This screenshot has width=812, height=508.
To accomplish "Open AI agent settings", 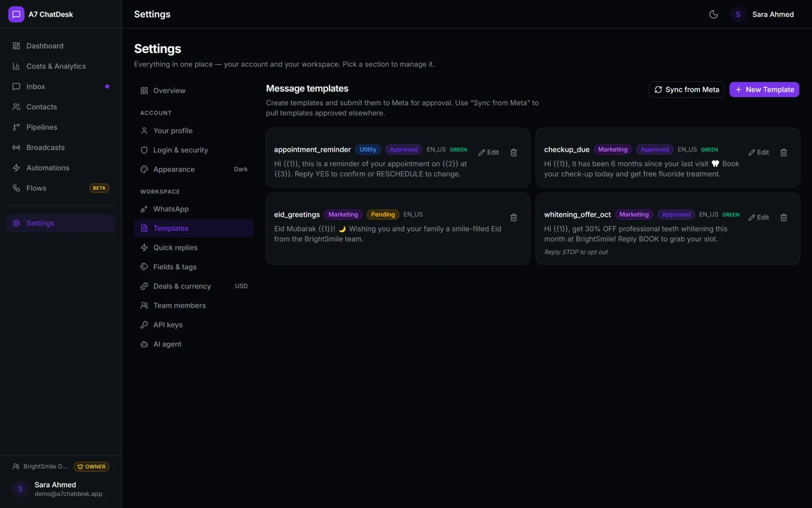I will (194, 344).
